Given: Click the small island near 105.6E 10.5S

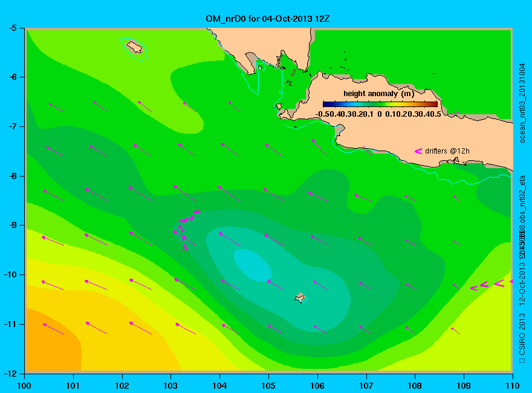Looking at the screenshot, I should coord(300,297).
